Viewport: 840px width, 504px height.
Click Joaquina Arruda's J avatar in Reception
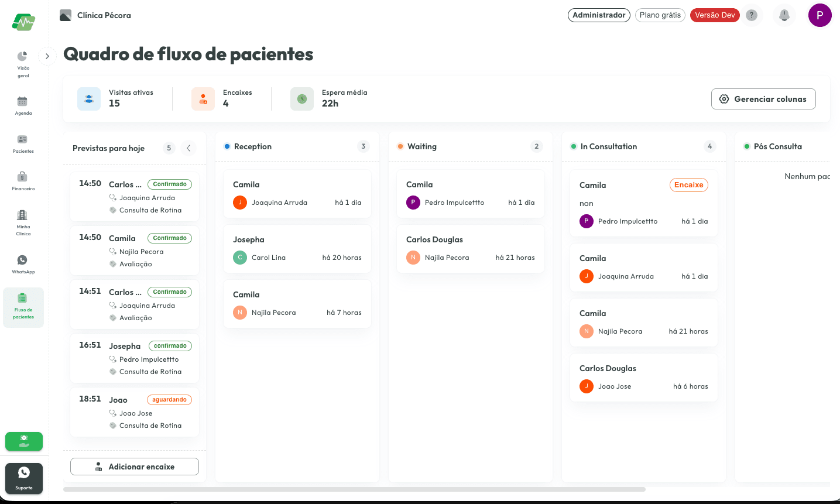click(240, 203)
